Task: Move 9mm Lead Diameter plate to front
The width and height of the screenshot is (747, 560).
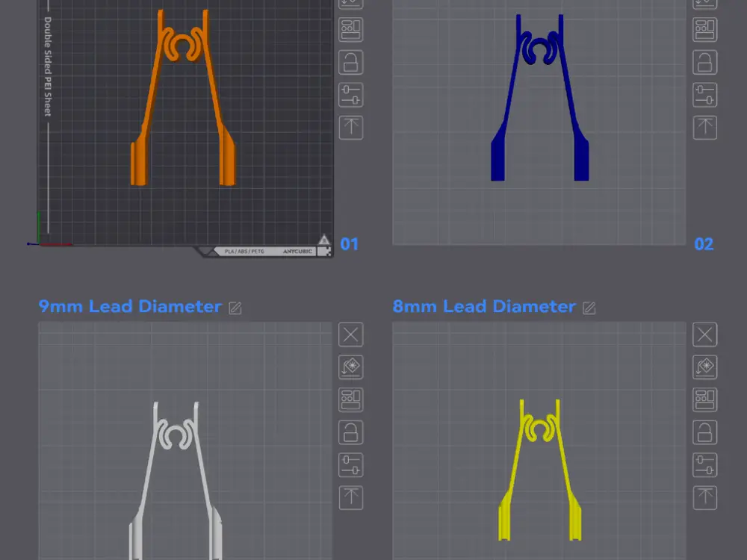Action: [350, 497]
